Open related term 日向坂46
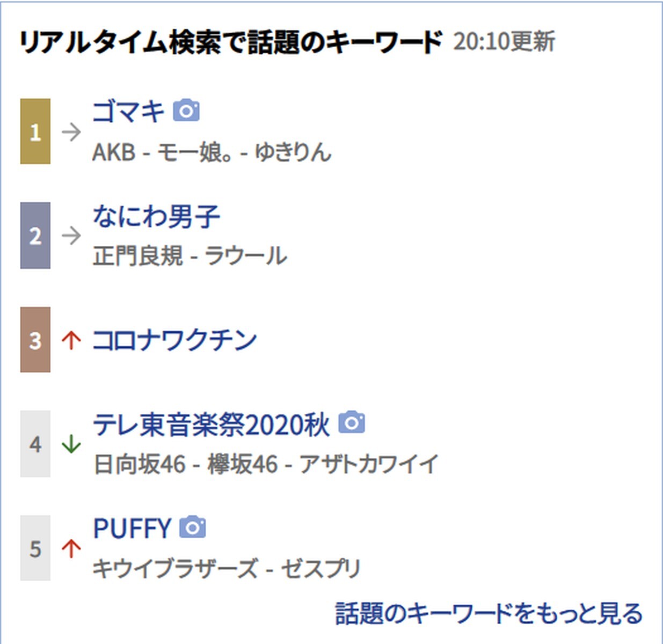This screenshot has width=663, height=644. click(140, 464)
